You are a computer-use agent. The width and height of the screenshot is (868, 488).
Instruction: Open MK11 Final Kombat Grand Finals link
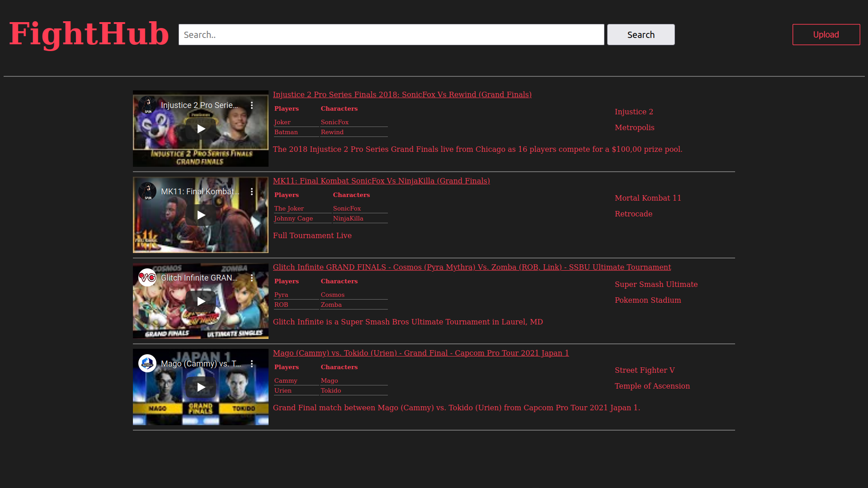[381, 181]
